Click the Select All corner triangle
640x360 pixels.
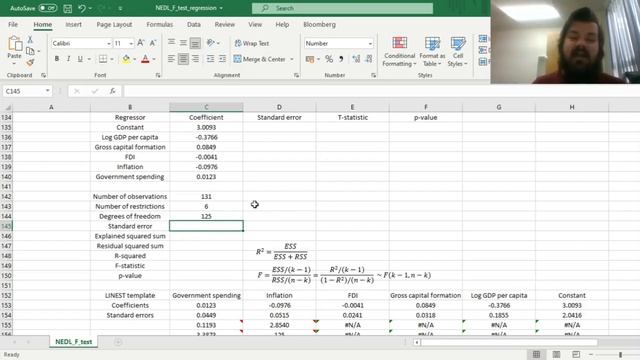click(x=7, y=107)
